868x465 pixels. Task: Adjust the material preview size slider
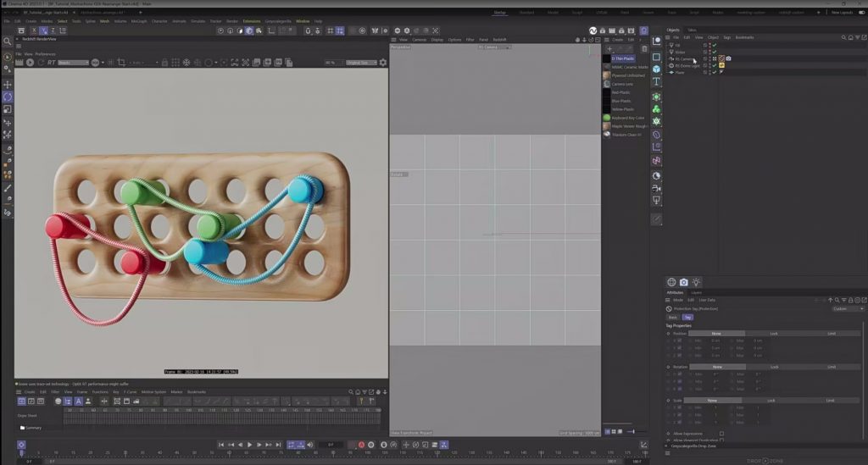(x=632, y=431)
